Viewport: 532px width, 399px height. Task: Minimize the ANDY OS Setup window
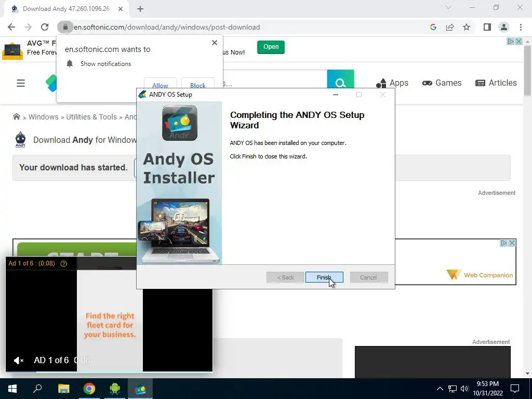click(x=336, y=95)
